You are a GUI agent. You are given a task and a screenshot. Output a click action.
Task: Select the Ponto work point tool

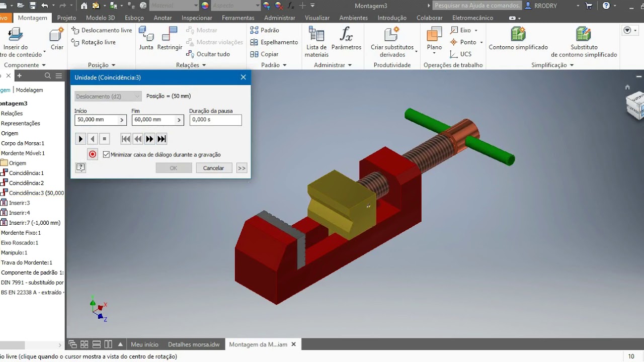pyautogui.click(x=463, y=42)
